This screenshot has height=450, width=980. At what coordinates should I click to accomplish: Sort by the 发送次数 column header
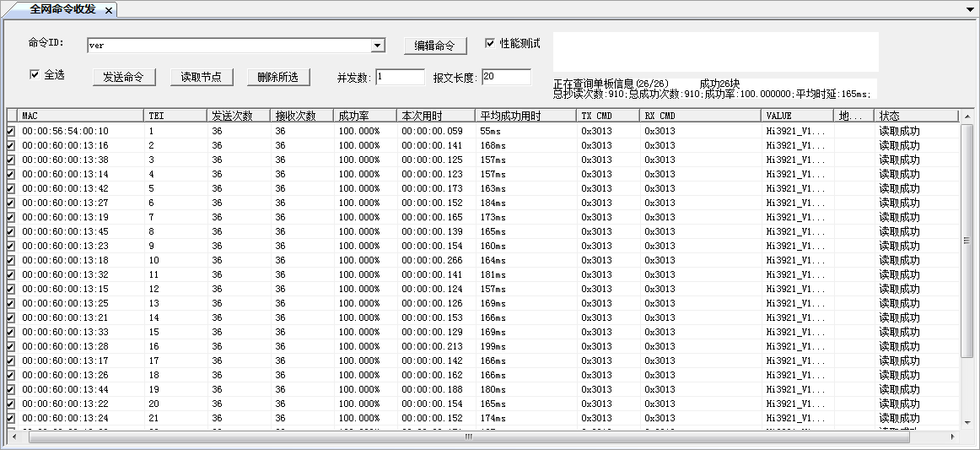(239, 116)
